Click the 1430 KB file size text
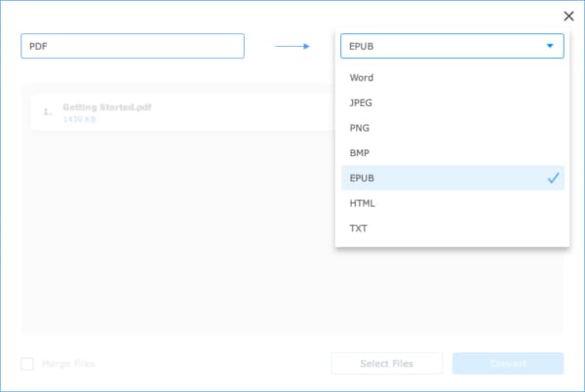 79,118
